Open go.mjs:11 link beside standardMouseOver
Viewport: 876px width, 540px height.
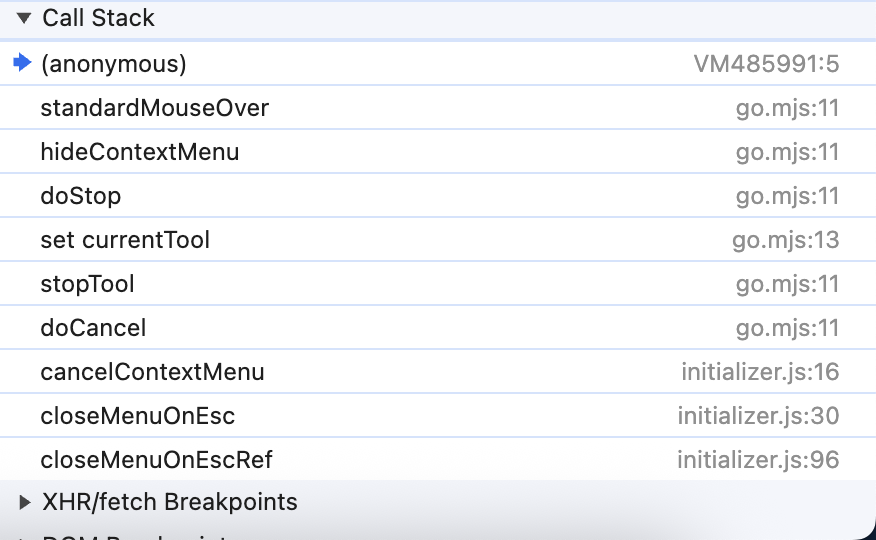787,108
